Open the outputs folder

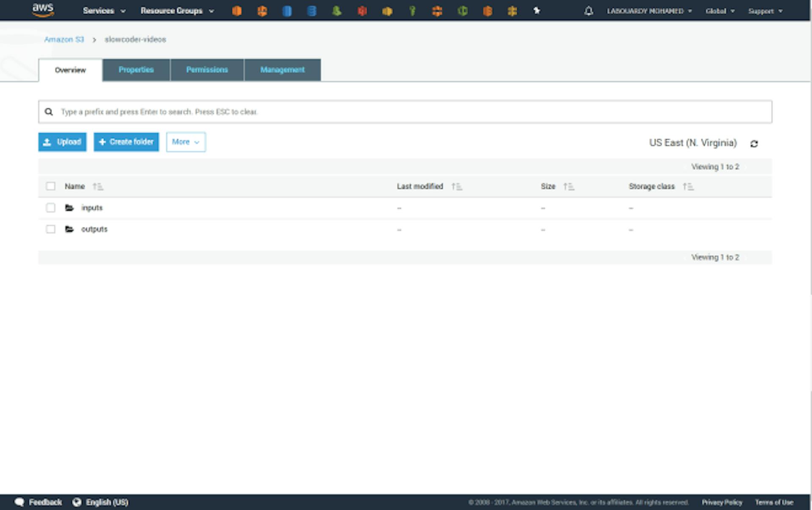(94, 229)
